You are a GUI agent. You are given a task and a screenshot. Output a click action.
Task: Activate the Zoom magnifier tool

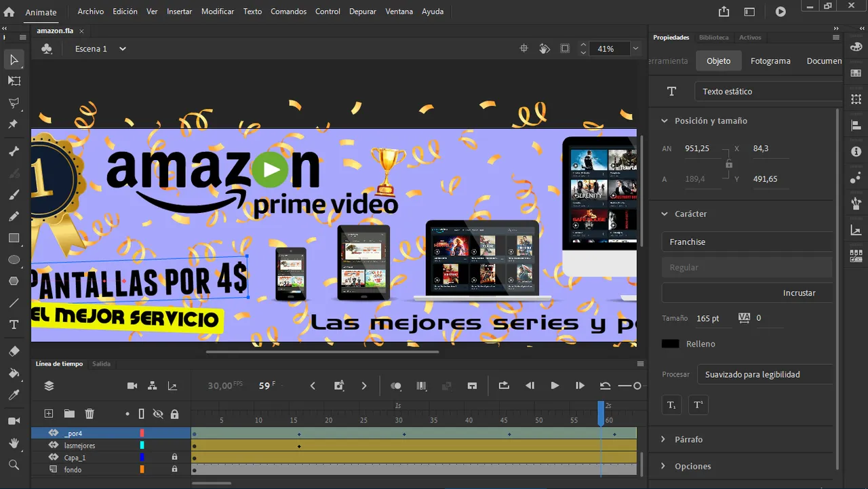point(14,465)
